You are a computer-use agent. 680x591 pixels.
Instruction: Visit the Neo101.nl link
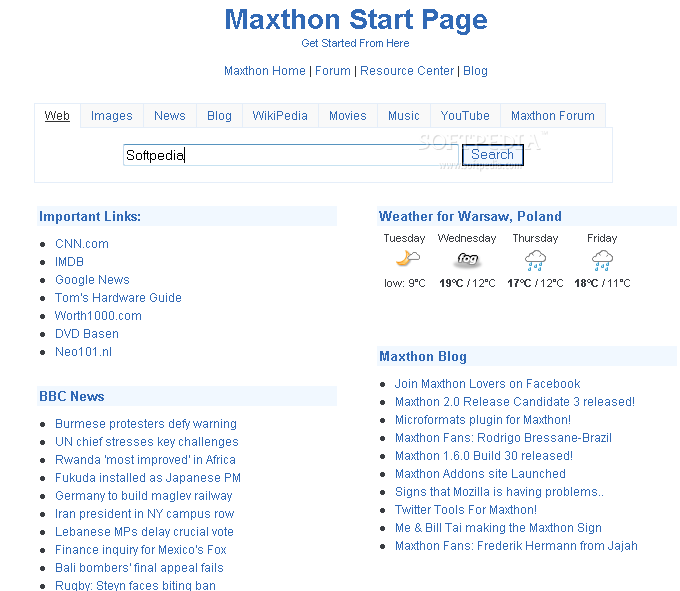coord(83,352)
